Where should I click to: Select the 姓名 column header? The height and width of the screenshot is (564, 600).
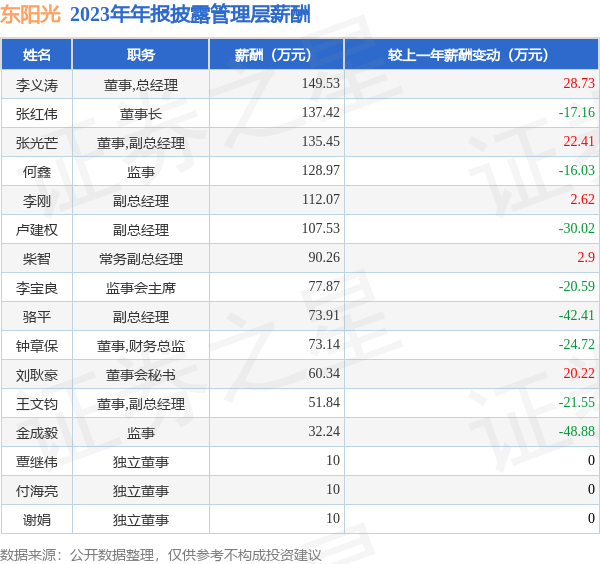coord(37,55)
